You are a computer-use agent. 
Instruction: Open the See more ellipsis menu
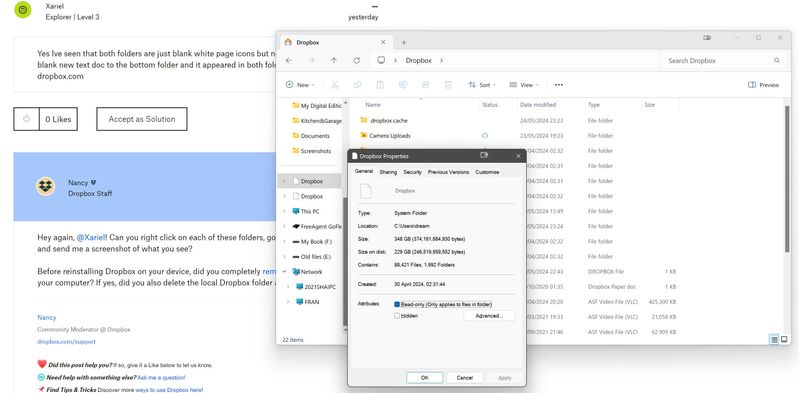[x=559, y=85]
